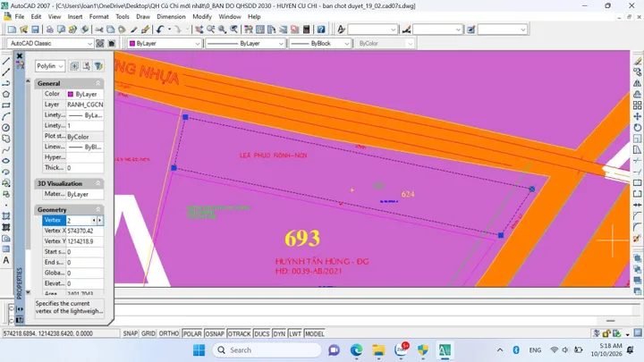Click the Plot printer icon

tap(49, 29)
